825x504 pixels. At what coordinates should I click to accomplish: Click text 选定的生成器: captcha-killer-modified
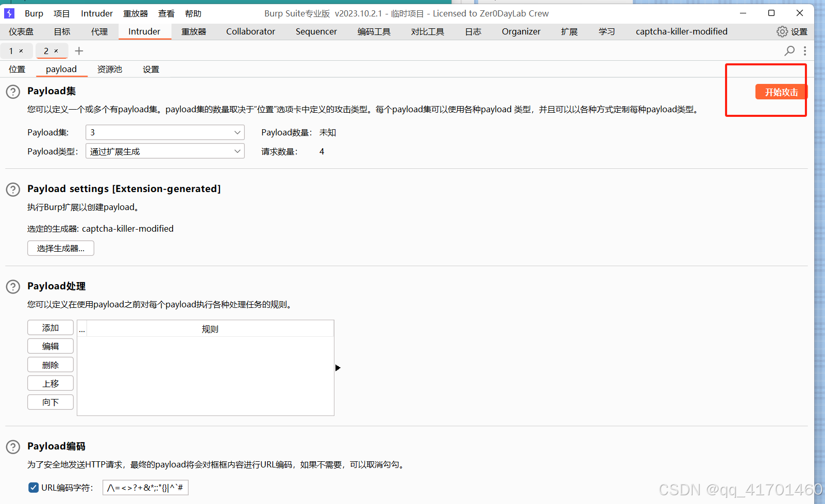click(x=100, y=229)
